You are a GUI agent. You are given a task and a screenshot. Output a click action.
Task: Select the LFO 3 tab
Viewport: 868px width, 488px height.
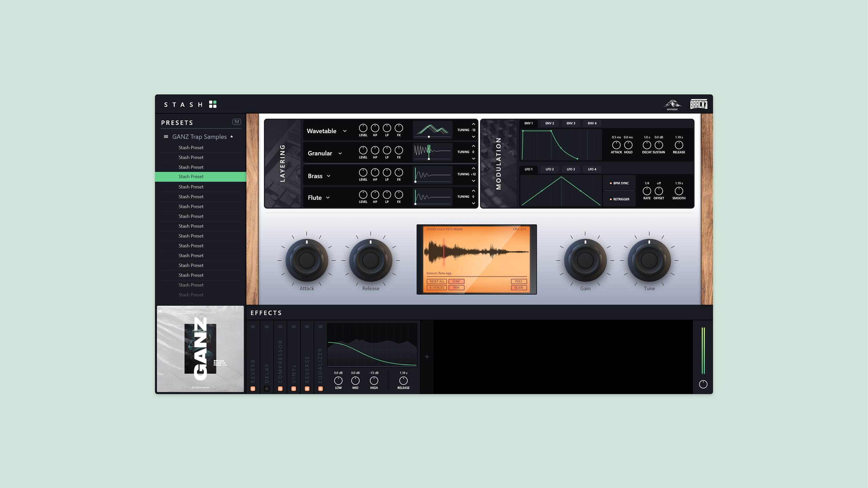point(570,169)
